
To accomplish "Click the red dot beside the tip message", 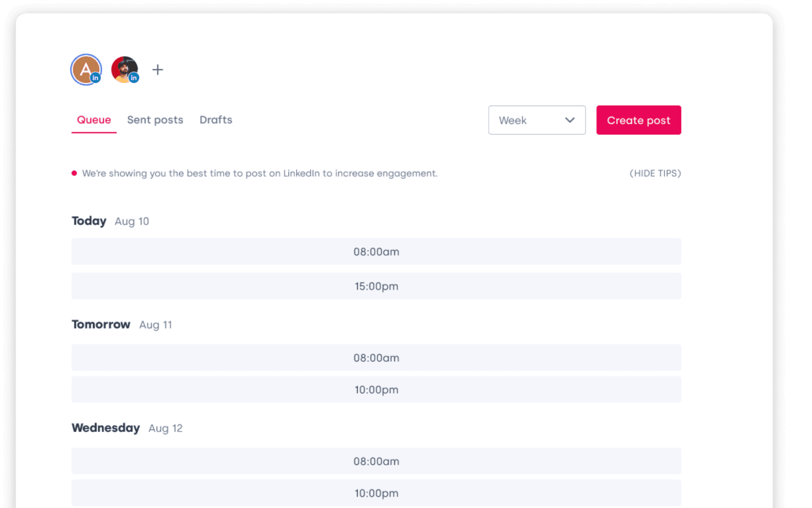I will [74, 173].
